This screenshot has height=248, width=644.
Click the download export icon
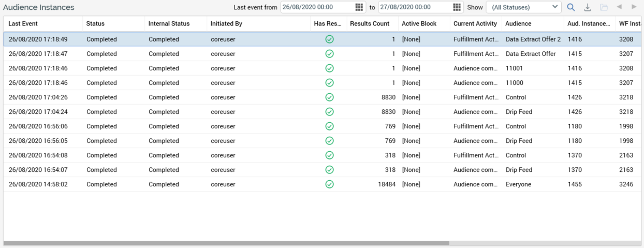[x=587, y=7]
